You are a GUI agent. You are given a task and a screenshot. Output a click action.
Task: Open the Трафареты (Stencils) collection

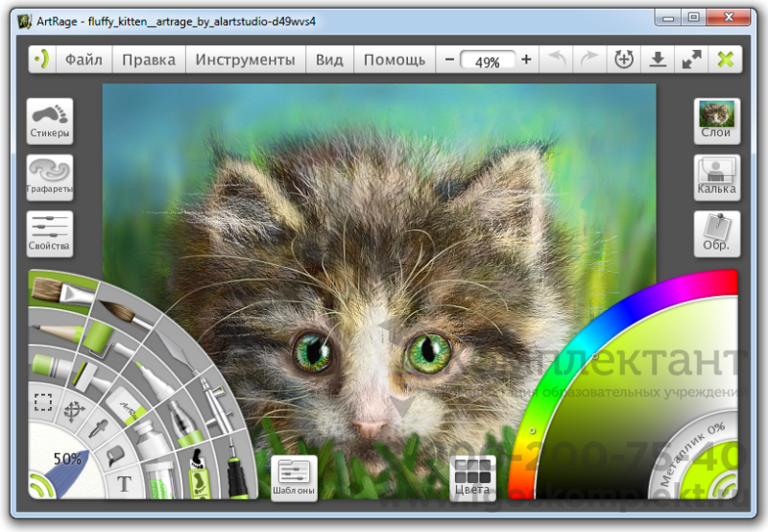click(x=50, y=178)
